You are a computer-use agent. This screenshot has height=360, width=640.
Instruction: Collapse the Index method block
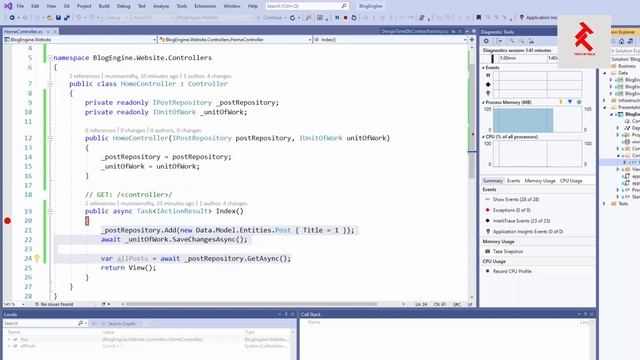pos(50,211)
